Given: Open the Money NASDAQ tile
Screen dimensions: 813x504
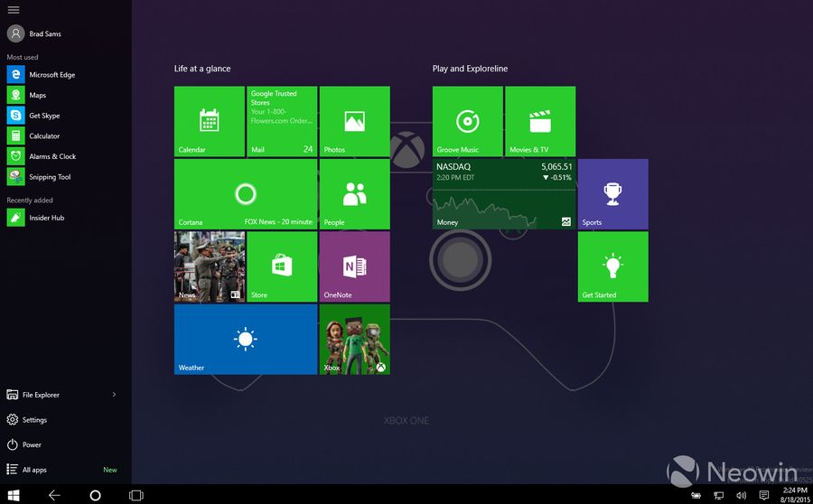Looking at the screenshot, I should tap(504, 194).
